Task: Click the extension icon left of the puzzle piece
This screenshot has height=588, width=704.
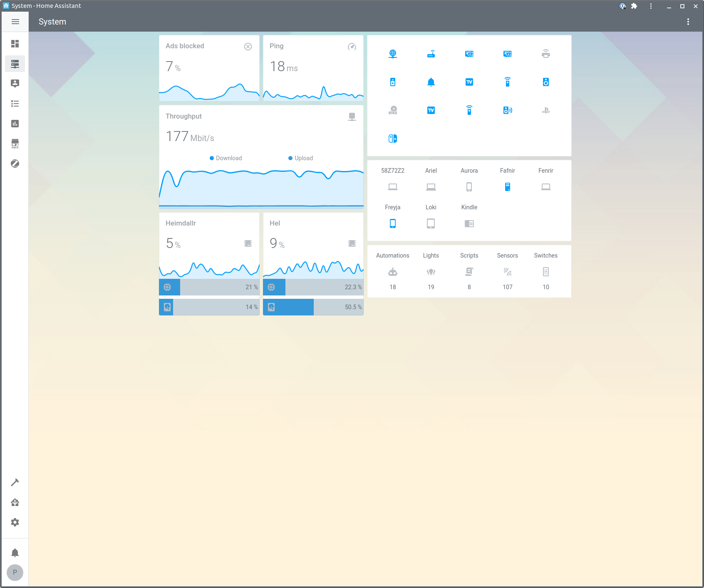Action: 623,6
